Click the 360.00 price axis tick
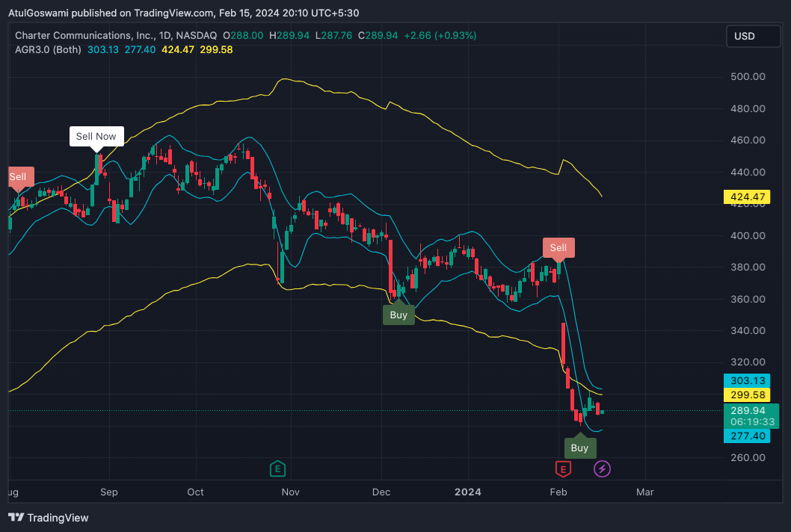The height and width of the screenshot is (532, 791). (748, 299)
